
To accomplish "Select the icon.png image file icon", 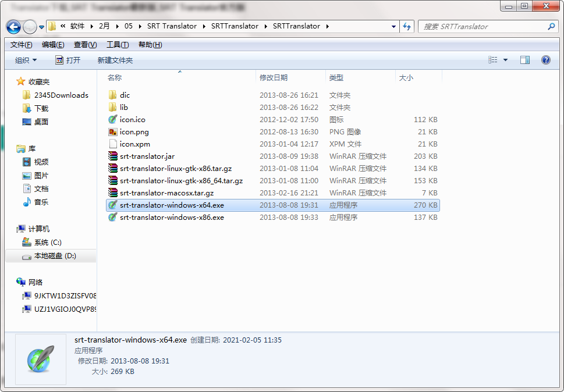I will (x=112, y=132).
